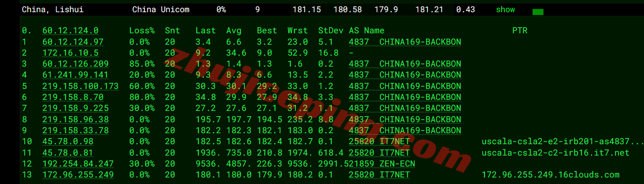Open IP link 45.78.0.98
The height and width of the screenshot is (184, 644).
coord(68,141)
